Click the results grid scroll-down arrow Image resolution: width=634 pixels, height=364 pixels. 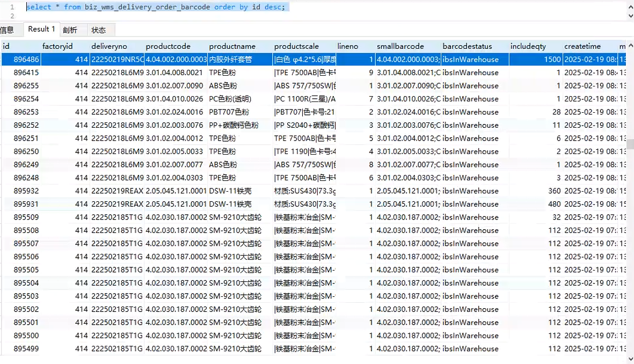630,359
